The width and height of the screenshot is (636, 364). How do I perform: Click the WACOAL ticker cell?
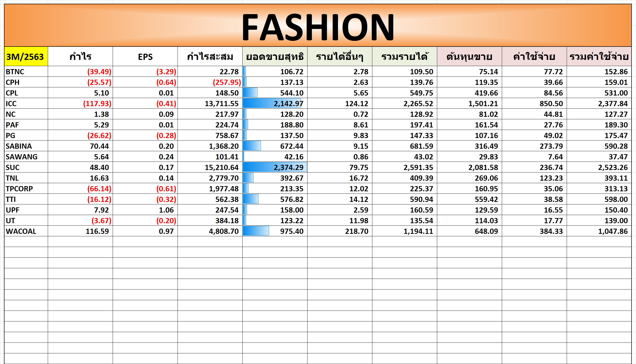[x=21, y=232]
